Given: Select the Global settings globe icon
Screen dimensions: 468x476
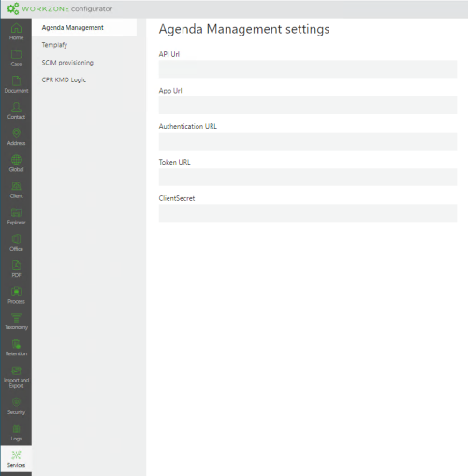Looking at the screenshot, I should point(16,160).
